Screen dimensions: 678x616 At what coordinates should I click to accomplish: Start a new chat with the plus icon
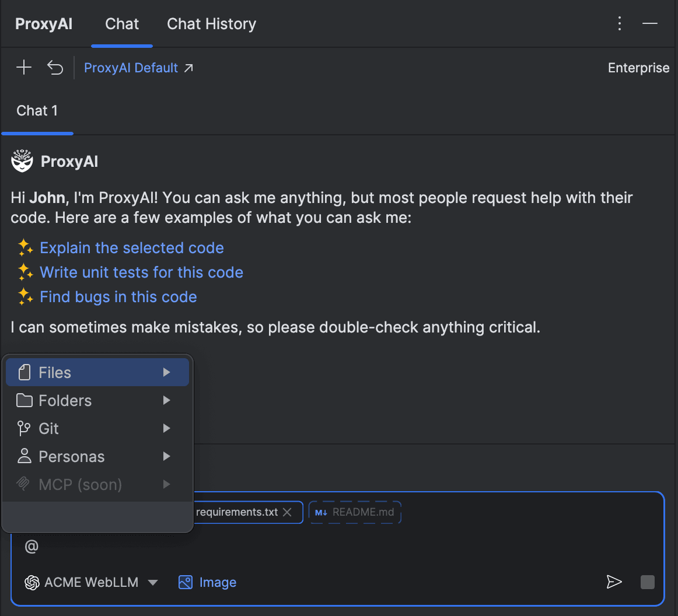(x=24, y=67)
